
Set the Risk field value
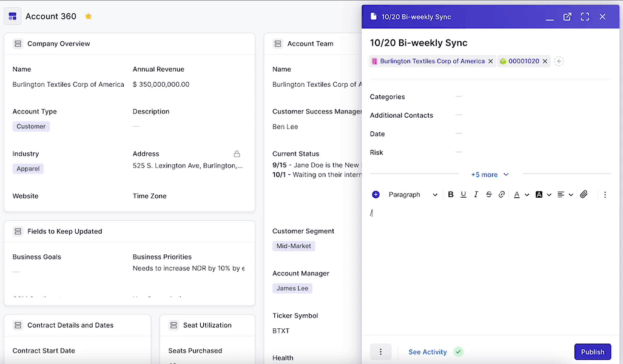(459, 152)
